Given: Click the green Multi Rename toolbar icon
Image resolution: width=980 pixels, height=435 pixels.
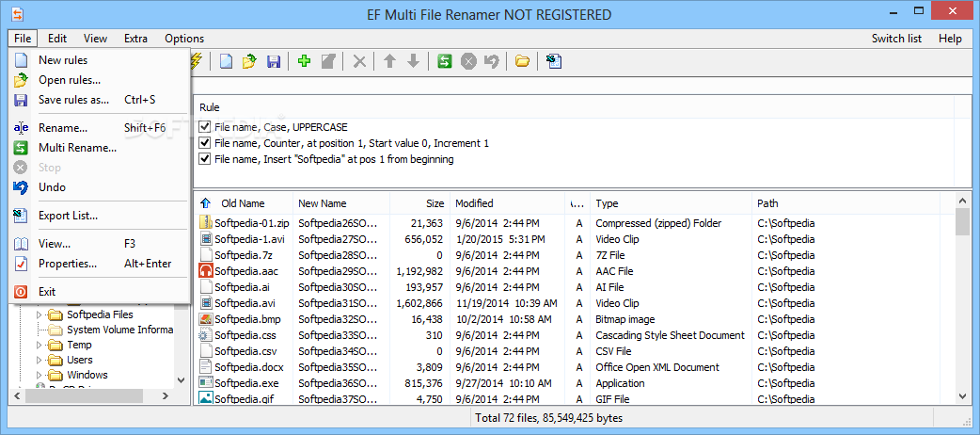Looking at the screenshot, I should 444,61.
